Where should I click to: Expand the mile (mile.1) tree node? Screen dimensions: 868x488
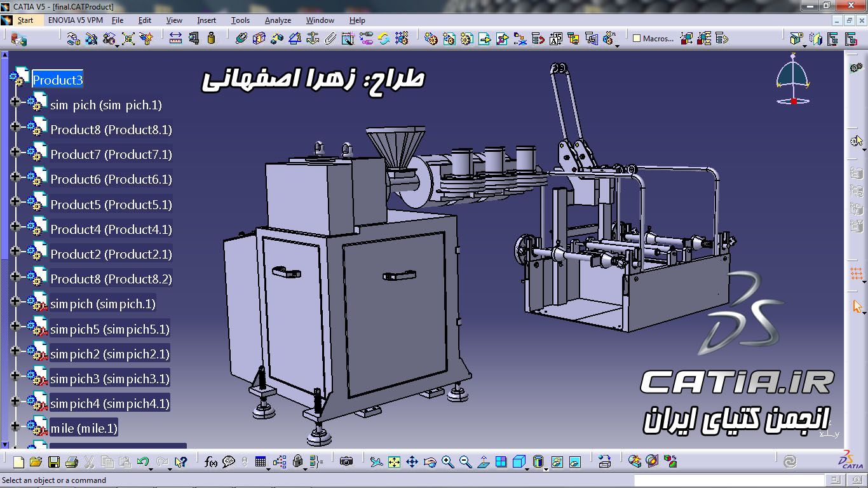15,425
